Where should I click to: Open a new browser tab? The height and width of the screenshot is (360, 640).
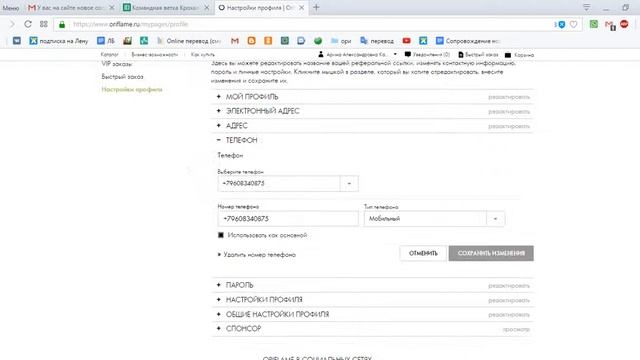(x=316, y=7)
